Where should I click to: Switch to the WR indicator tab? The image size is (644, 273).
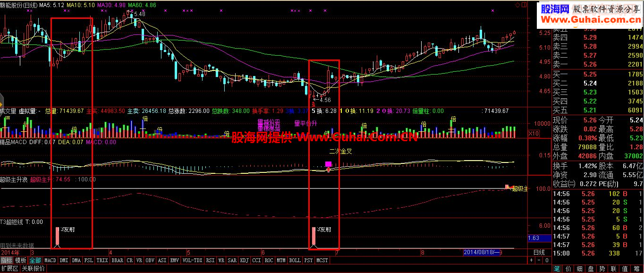[x=221, y=260]
